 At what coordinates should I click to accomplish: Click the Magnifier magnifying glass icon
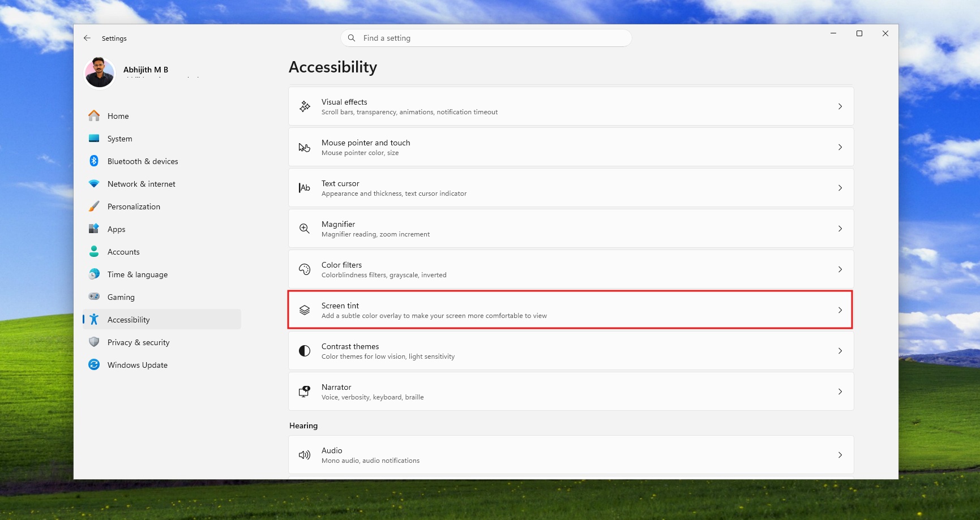click(304, 228)
